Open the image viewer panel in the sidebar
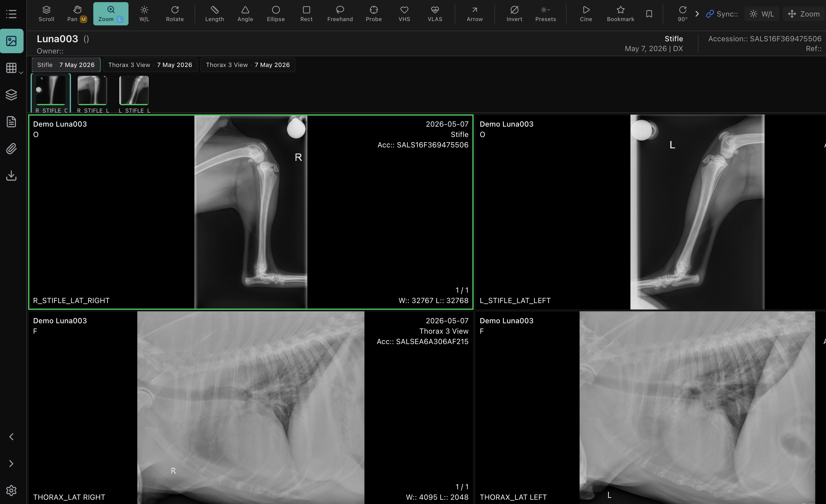 [11, 41]
